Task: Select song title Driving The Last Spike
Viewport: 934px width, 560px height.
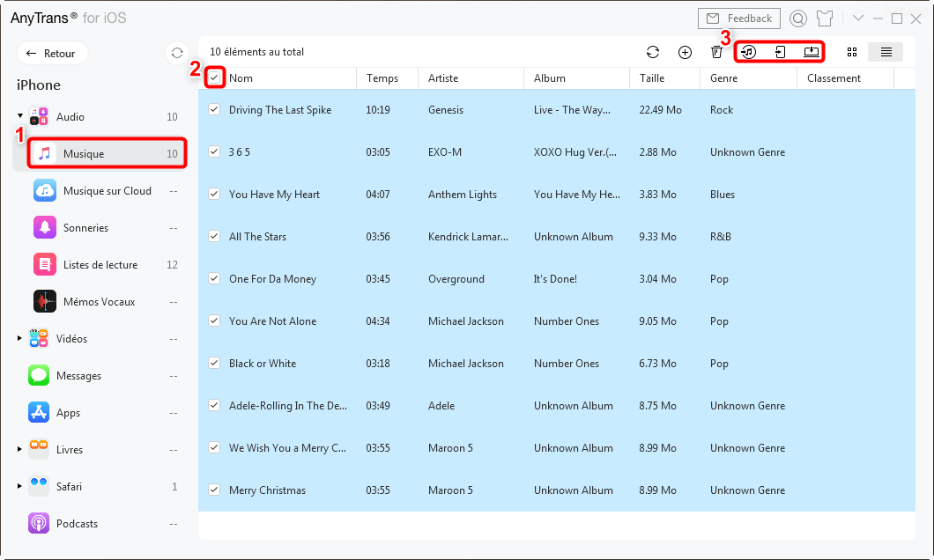Action: 280,110
